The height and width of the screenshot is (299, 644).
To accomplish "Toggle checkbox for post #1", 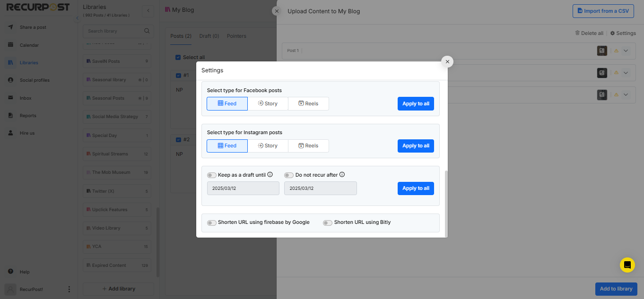I will tap(178, 76).
